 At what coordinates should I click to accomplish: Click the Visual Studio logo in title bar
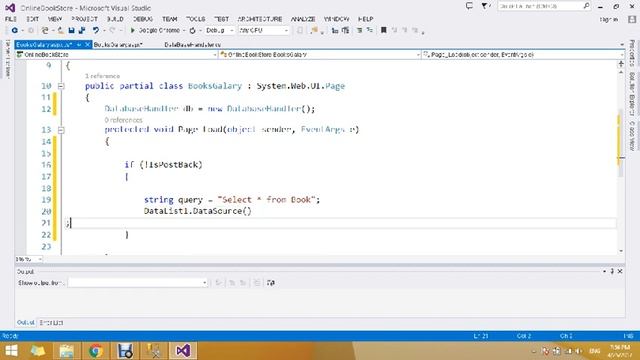click(10, 8)
